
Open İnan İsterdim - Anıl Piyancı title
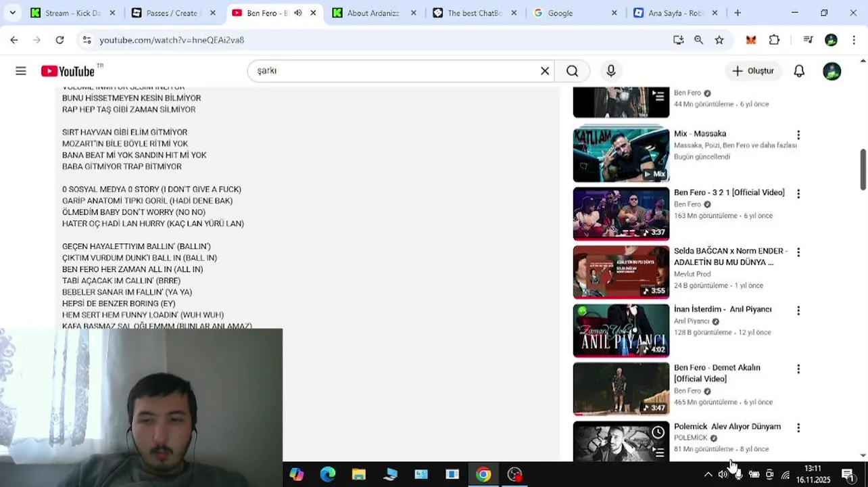tap(722, 310)
